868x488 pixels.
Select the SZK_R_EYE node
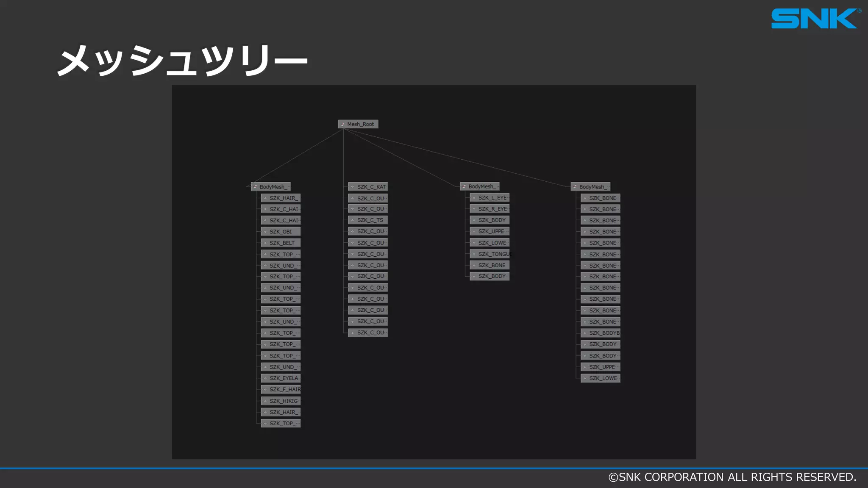click(492, 209)
